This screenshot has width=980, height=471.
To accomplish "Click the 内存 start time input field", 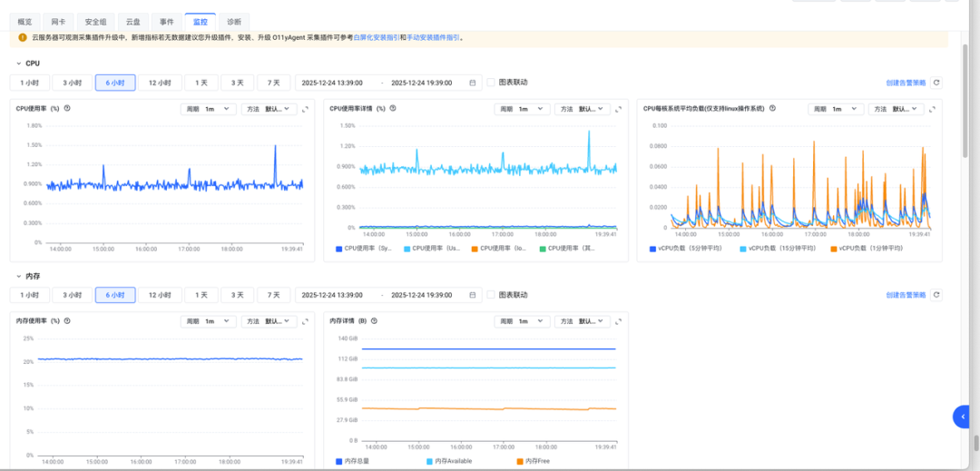I will (333, 295).
